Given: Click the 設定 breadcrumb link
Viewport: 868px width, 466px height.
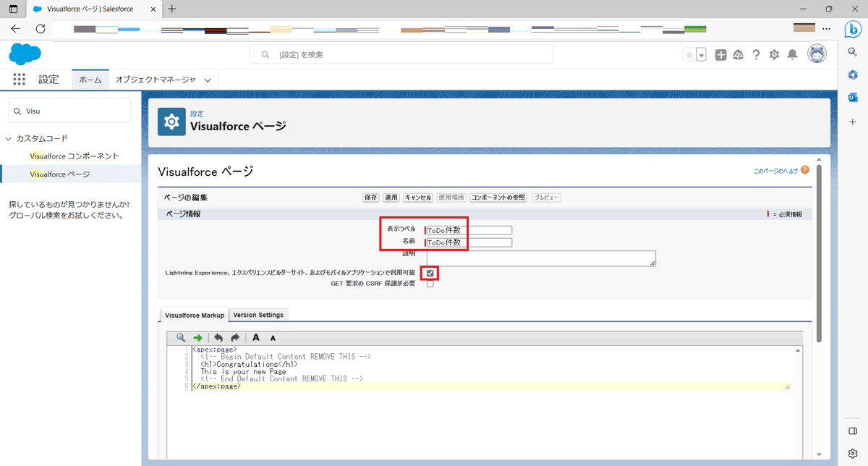Looking at the screenshot, I should coord(197,114).
